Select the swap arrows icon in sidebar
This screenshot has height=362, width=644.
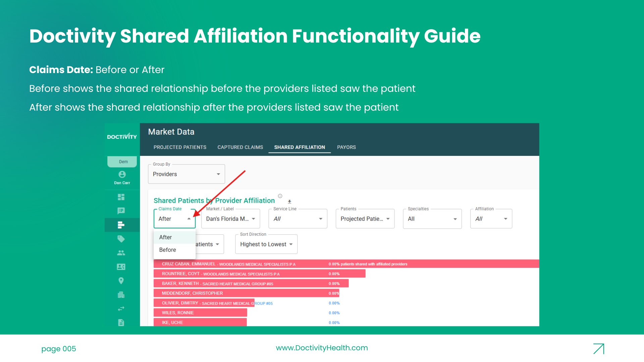[121, 309]
